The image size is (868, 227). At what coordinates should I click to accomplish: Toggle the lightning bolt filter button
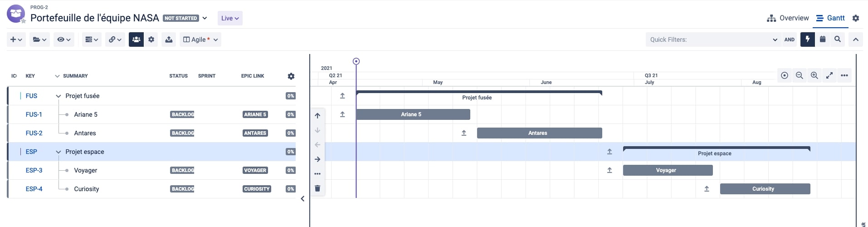[x=807, y=39]
